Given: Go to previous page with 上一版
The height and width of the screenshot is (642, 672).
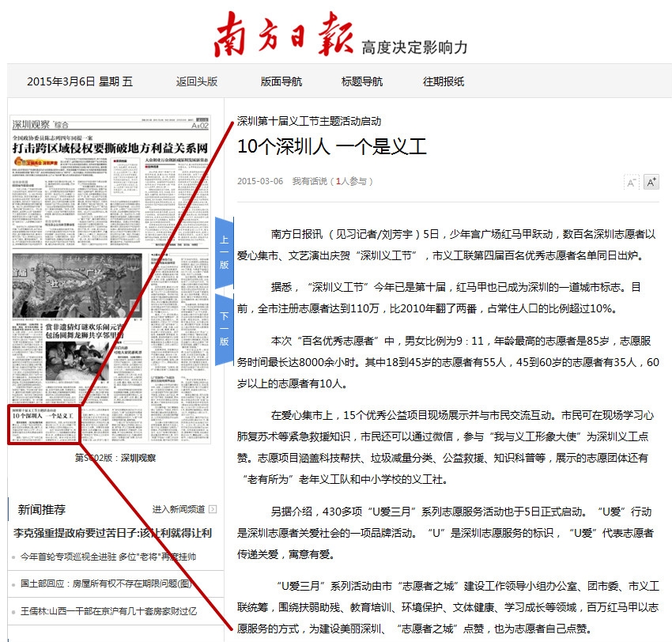Looking at the screenshot, I should click(x=225, y=252).
